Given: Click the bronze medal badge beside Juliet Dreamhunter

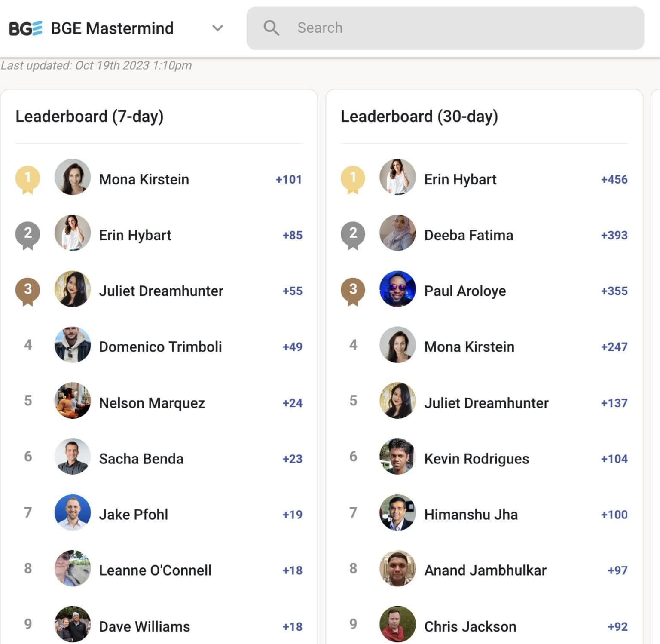Looking at the screenshot, I should pos(28,291).
